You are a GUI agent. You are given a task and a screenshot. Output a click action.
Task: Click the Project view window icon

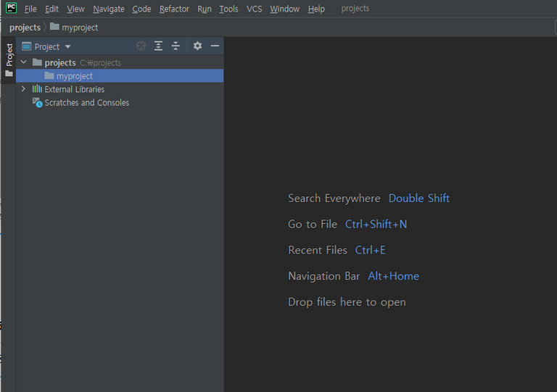click(x=27, y=46)
